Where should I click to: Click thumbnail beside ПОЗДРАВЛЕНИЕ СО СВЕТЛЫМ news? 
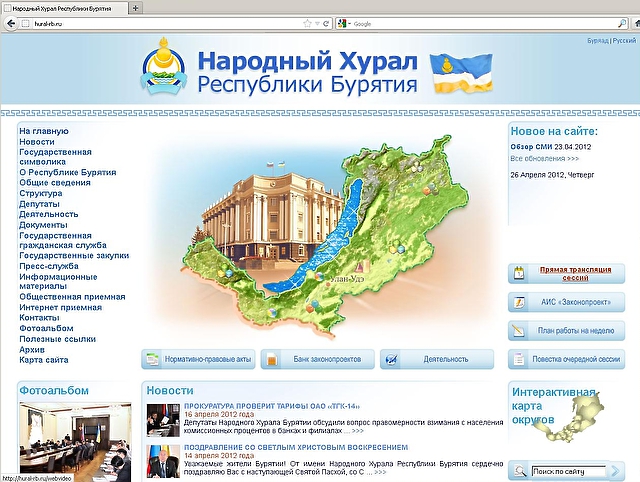pos(163,461)
